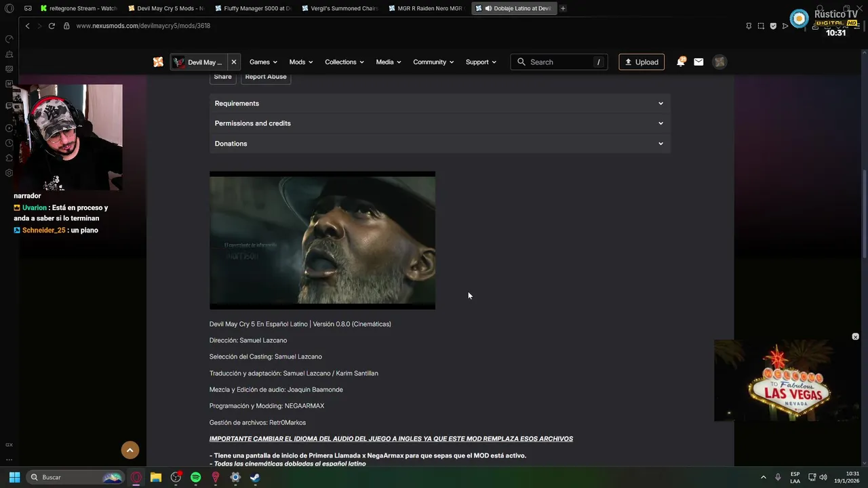Screen dimensions: 868x488
Task: Expand the Requirements section
Action: point(439,103)
